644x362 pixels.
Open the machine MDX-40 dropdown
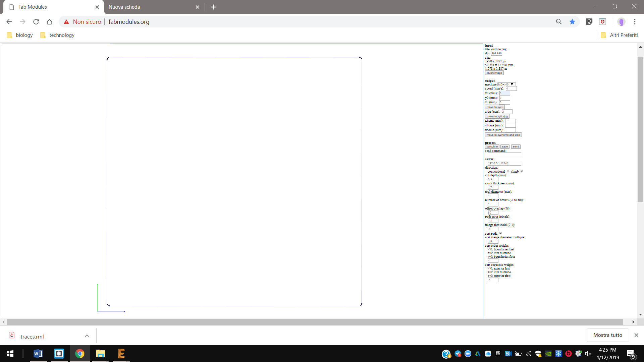pos(506,84)
